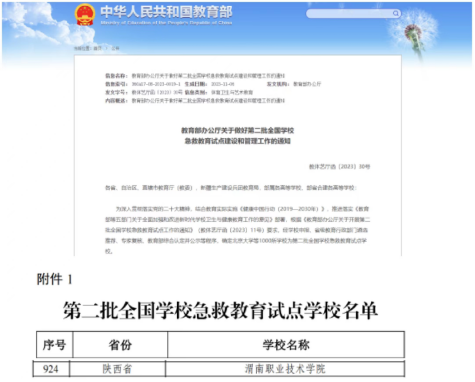Click document number 教体艺厅函〔2023〕30号 at right
475x382 pixels.
click(339, 166)
